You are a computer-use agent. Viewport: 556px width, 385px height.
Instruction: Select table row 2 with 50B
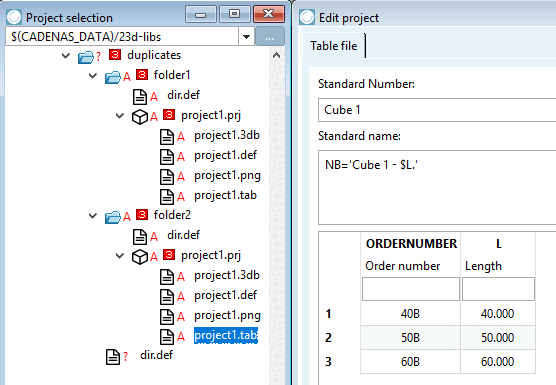pyautogui.click(x=430, y=337)
